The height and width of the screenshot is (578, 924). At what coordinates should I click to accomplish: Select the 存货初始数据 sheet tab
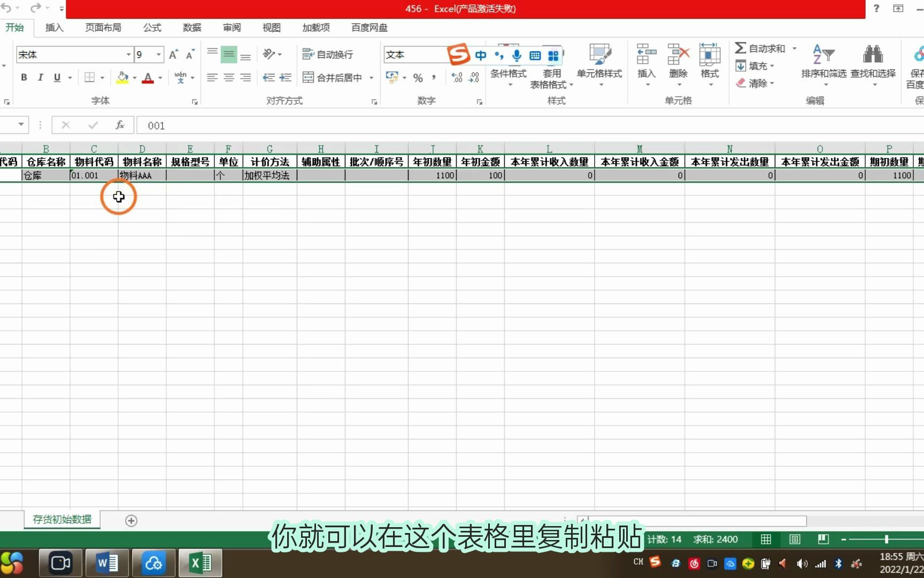point(61,519)
